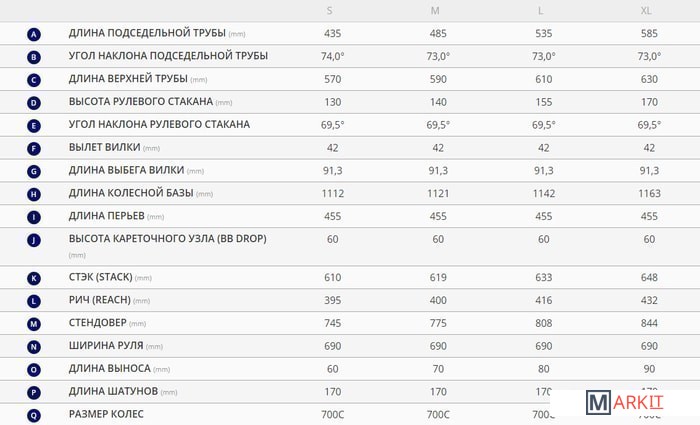Select the XL size column header
Image resolution: width=700 pixels, height=425 pixels.
tap(646, 10)
